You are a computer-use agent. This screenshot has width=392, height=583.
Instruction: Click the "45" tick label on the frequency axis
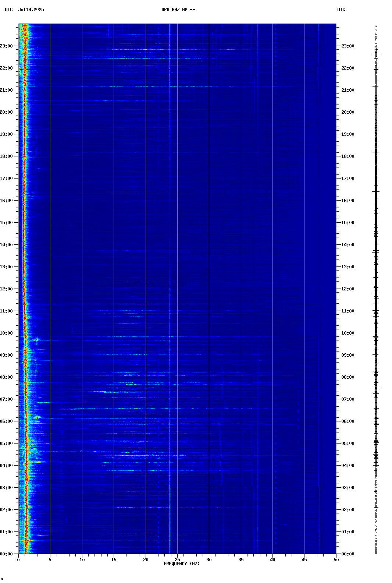coord(304,560)
